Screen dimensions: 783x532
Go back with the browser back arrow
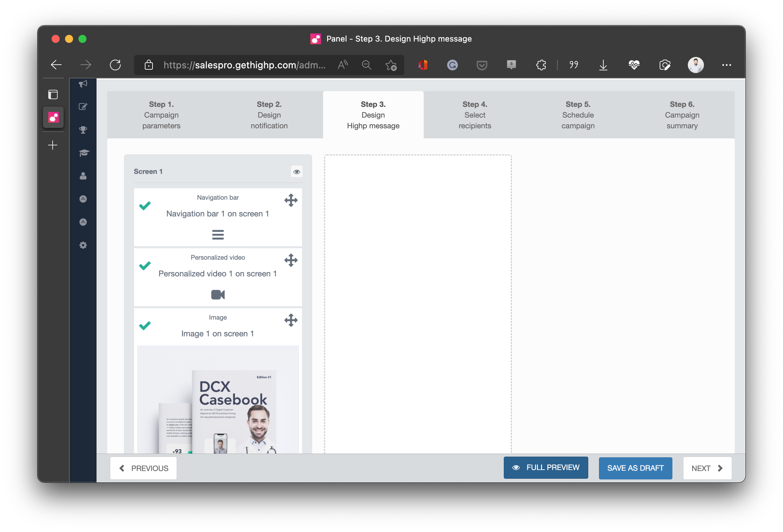click(56, 65)
